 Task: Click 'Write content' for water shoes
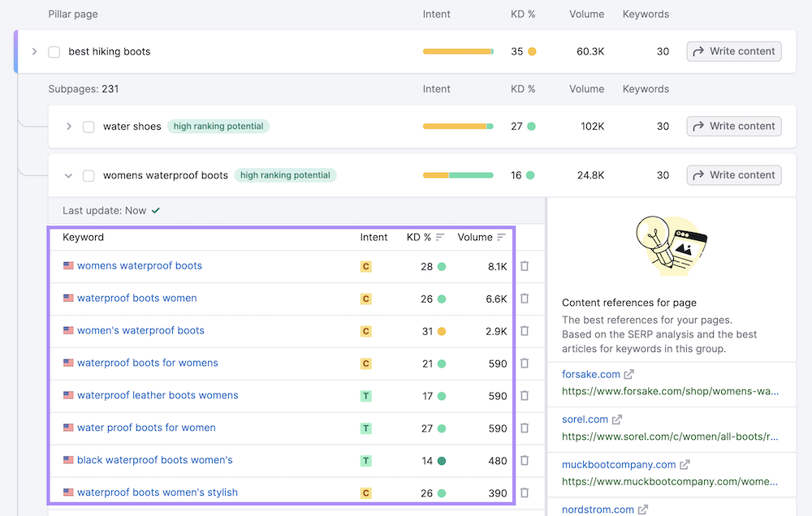[x=734, y=127]
